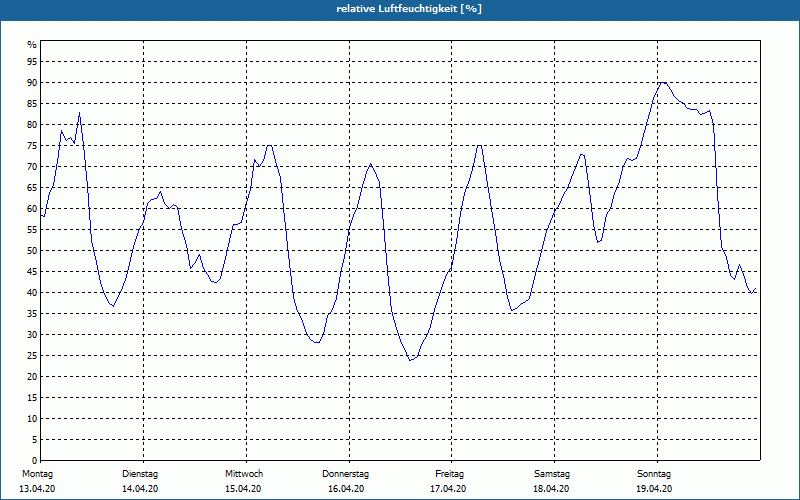Select the y-axis label 35
The image size is (800, 500).
[32, 314]
